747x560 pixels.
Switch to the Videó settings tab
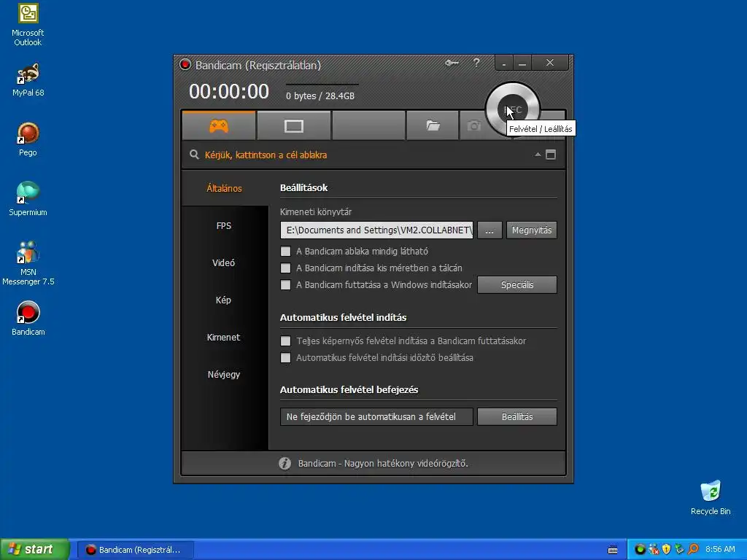pos(225,262)
